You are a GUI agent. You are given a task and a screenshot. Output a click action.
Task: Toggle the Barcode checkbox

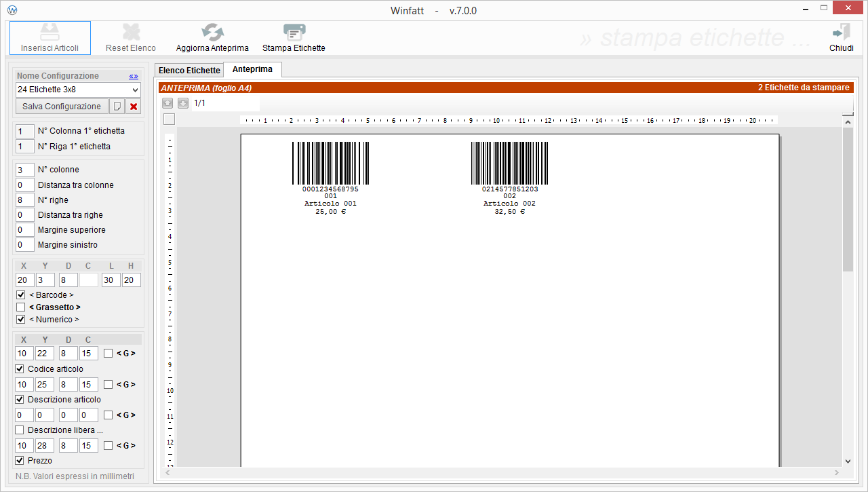click(x=21, y=295)
